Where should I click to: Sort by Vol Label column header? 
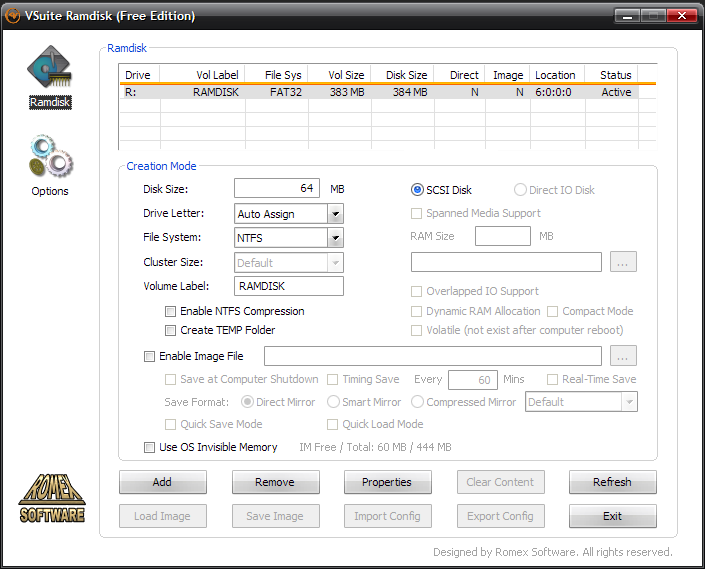tap(202, 75)
